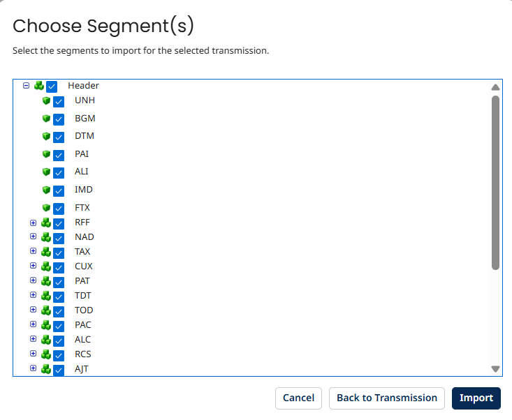Select the TDT tree item label
This screenshot has width=512, height=420.
tap(82, 296)
